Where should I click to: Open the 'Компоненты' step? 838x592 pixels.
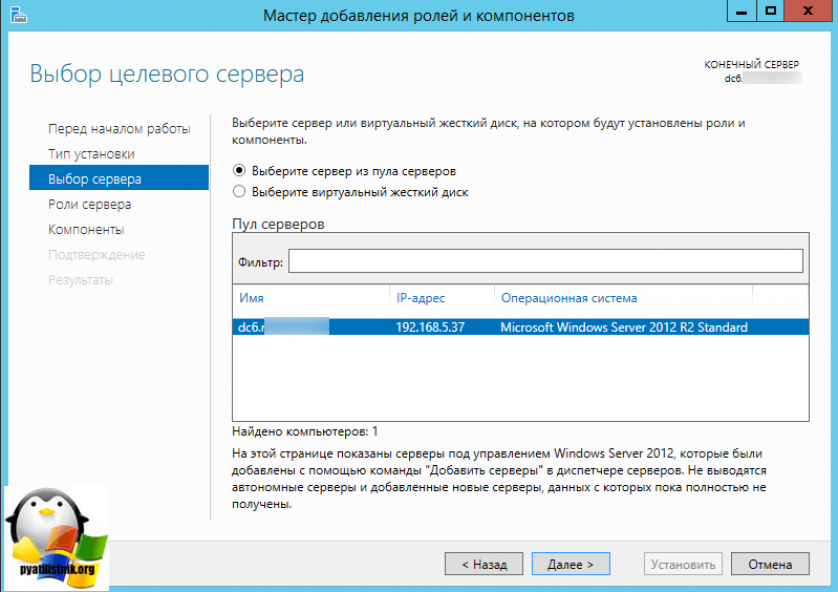pyautogui.click(x=86, y=229)
